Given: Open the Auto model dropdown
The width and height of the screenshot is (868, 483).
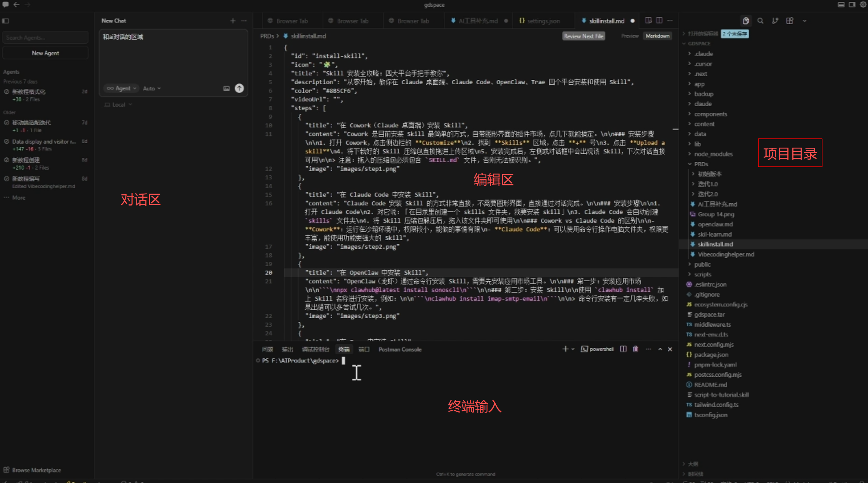Looking at the screenshot, I should [x=151, y=88].
